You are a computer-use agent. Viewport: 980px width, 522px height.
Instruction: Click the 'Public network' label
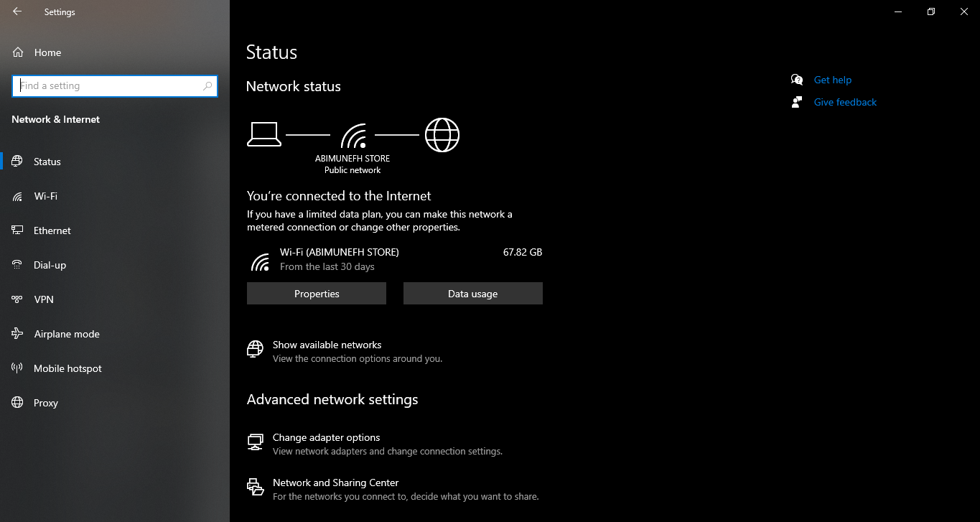[x=353, y=170]
